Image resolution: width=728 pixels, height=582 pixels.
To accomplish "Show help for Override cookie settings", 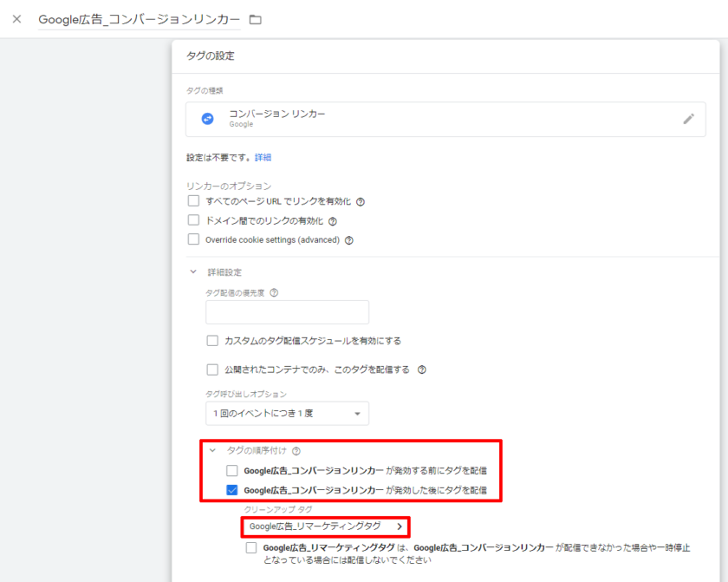I will [x=349, y=240].
